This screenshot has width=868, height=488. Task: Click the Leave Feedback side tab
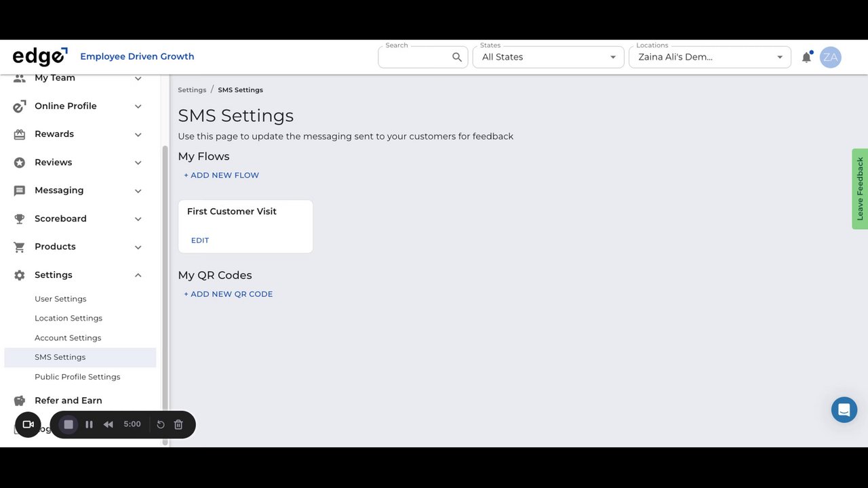coord(860,188)
